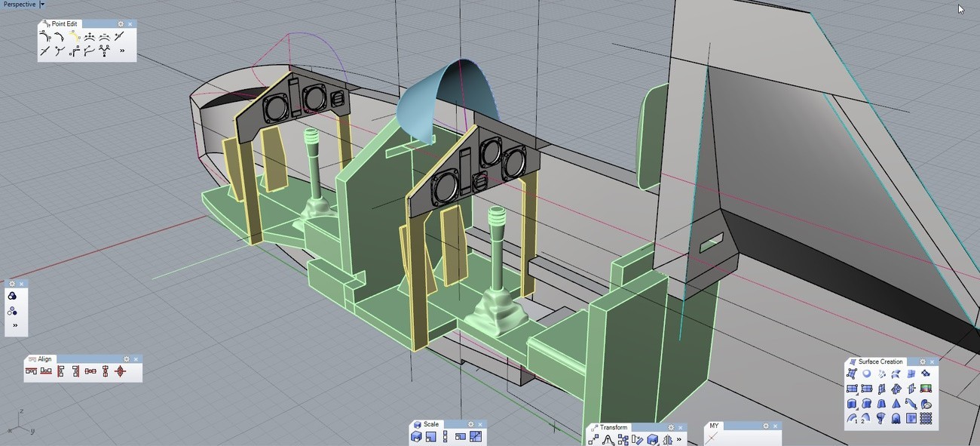
Task: Click the Move tool in Transform toolbar
Action: [x=593, y=440]
